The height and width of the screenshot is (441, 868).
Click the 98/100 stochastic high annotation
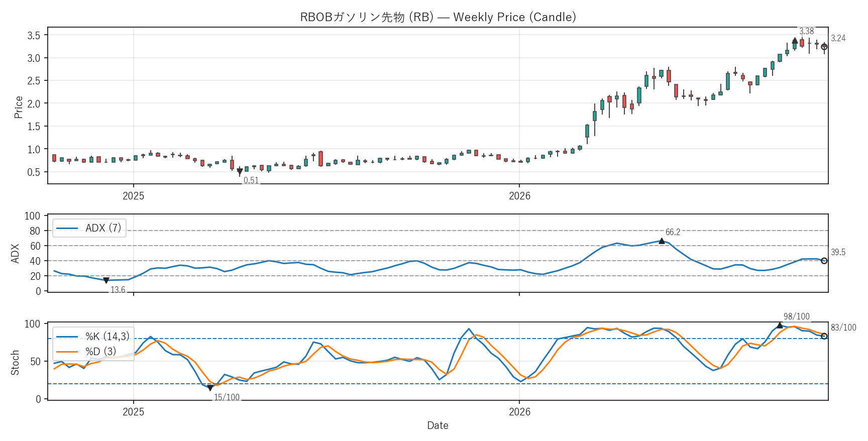point(797,316)
